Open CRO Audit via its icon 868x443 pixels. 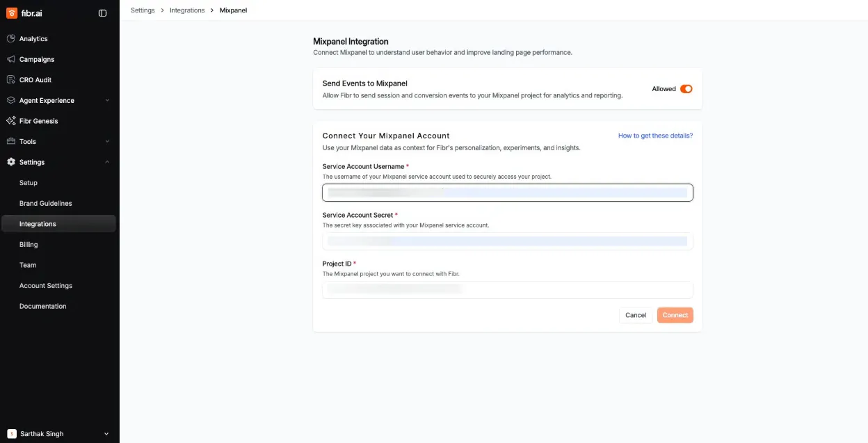pyautogui.click(x=11, y=80)
